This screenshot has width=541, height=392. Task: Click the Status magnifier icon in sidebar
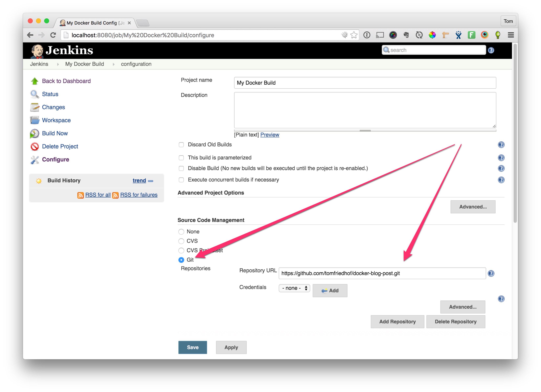tap(35, 94)
